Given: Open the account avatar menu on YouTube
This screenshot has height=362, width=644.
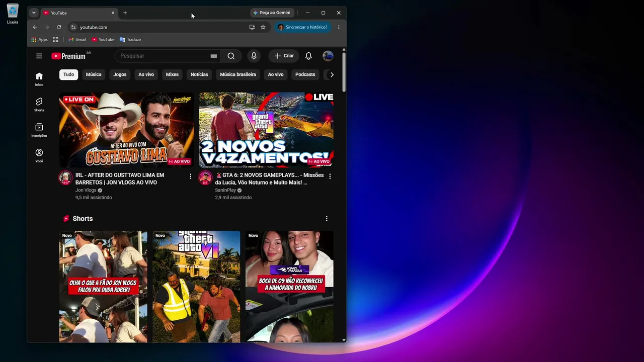Looking at the screenshot, I should click(x=328, y=56).
